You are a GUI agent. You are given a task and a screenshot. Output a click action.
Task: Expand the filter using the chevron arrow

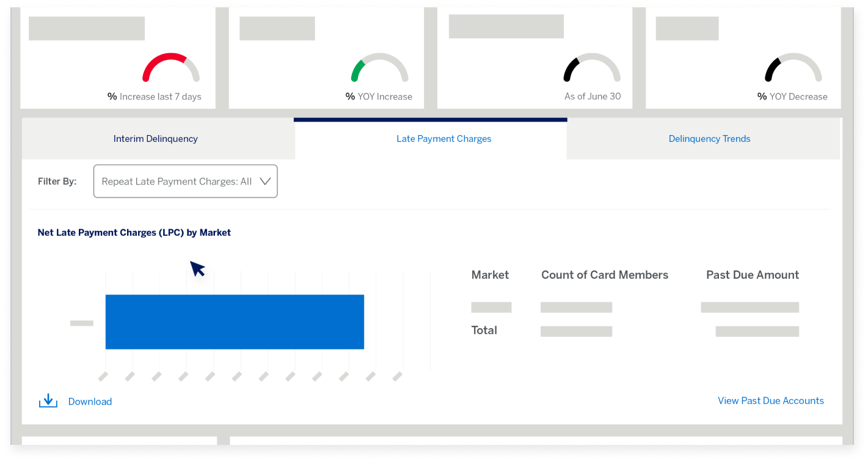click(265, 182)
